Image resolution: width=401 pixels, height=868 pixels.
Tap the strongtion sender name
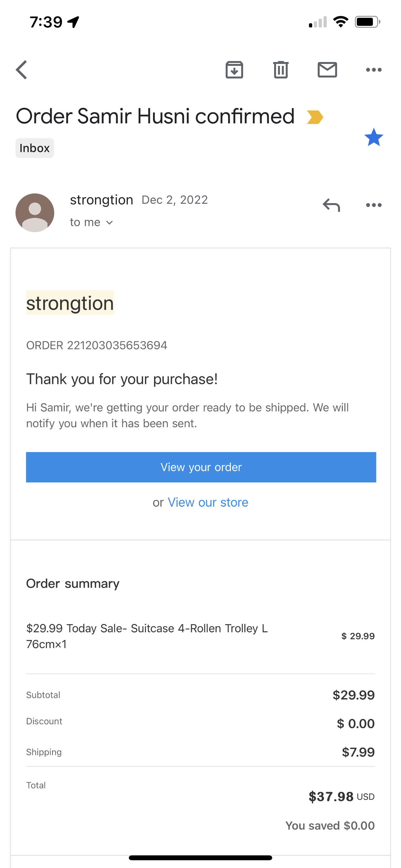(101, 200)
